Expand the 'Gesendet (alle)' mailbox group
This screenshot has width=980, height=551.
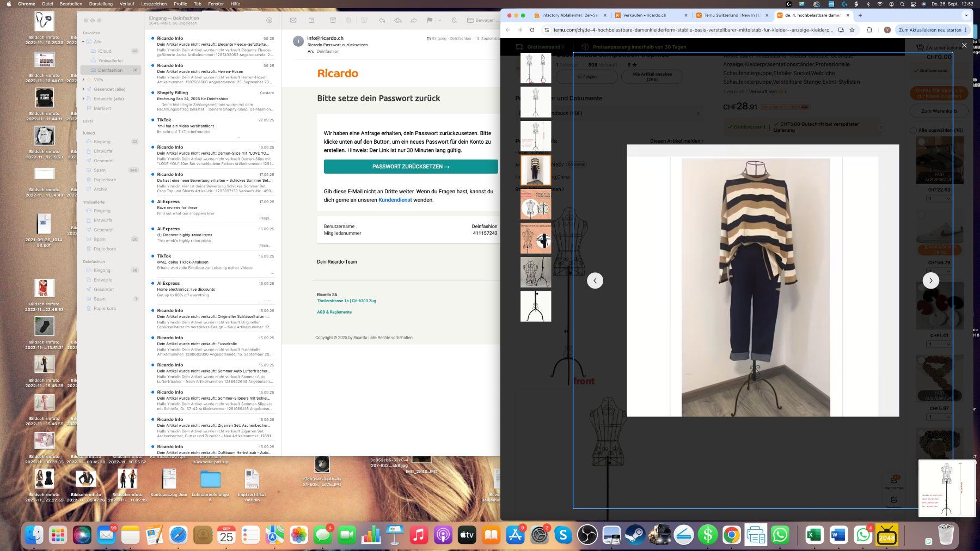point(83,89)
